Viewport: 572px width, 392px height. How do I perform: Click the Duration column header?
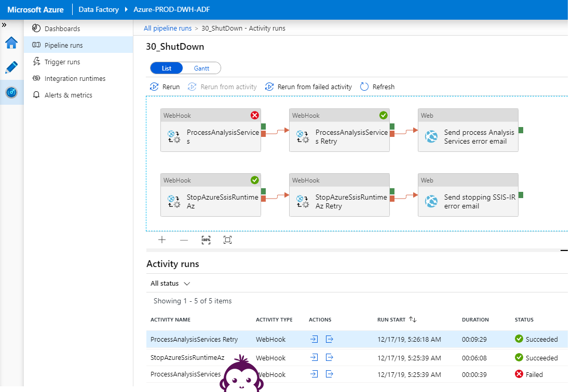475,319
